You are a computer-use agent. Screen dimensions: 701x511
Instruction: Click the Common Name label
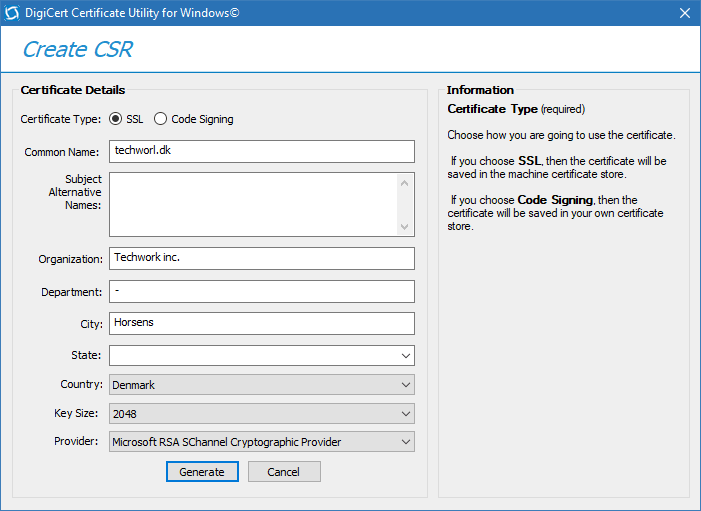[x=62, y=152]
